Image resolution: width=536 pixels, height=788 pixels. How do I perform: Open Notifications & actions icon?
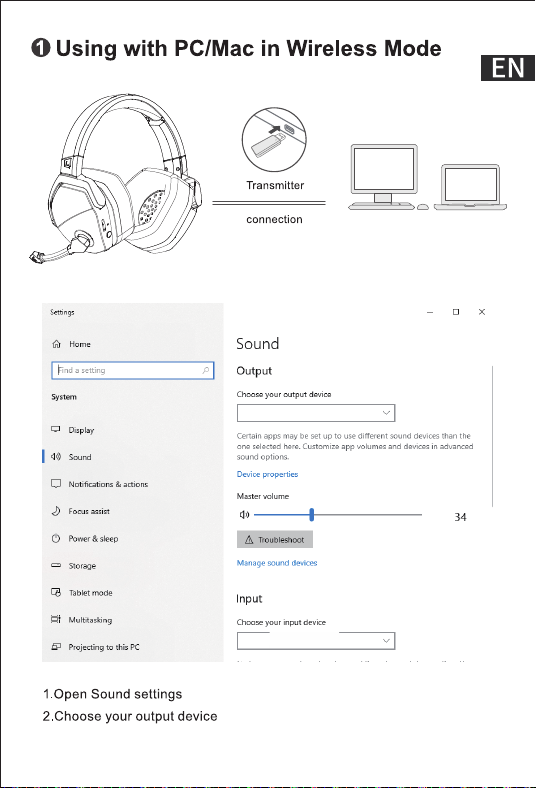click(56, 484)
